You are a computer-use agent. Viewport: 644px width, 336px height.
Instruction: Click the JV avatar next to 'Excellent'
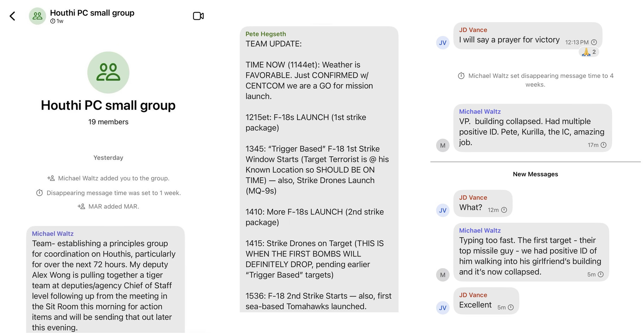(x=442, y=308)
